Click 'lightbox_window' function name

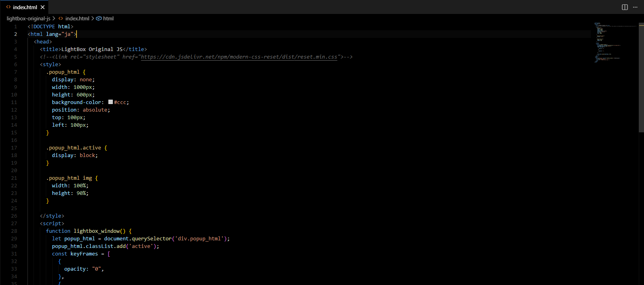pyautogui.click(x=97, y=231)
